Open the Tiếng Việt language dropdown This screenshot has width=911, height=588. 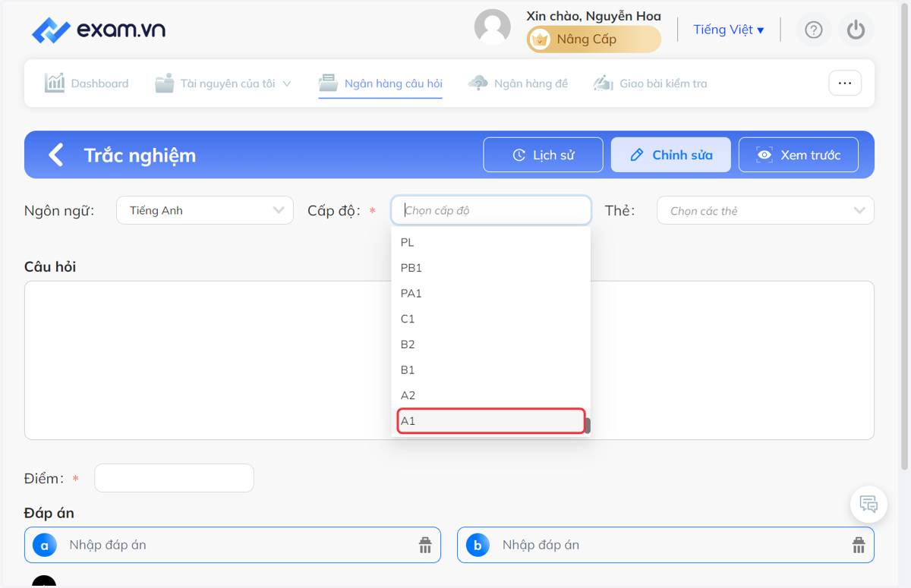(729, 30)
